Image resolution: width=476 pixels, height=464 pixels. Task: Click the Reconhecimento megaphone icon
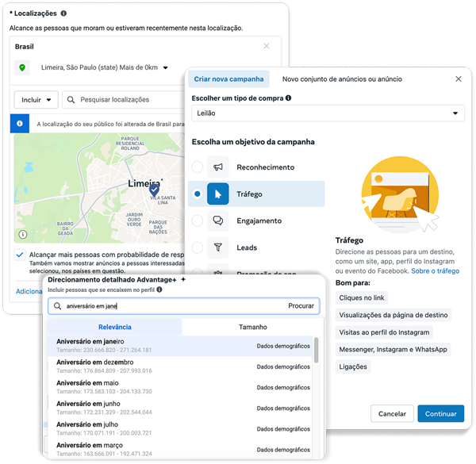(218, 167)
